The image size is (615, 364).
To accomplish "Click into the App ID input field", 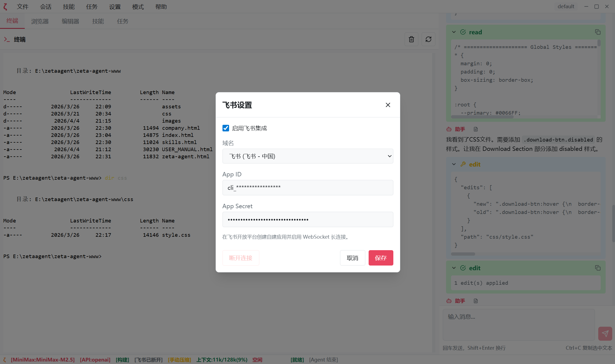I will coord(308,188).
